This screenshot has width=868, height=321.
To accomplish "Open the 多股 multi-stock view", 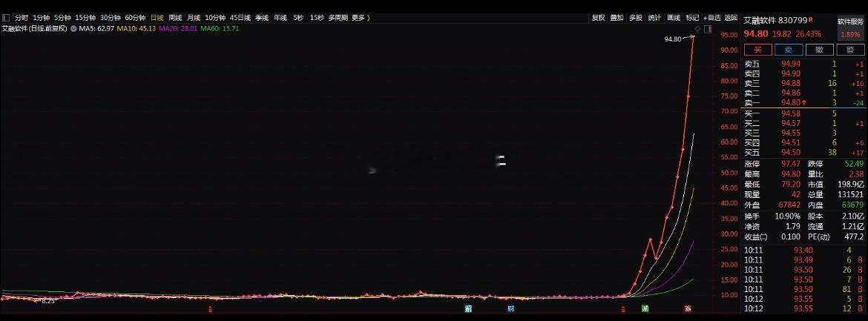I will click(636, 18).
